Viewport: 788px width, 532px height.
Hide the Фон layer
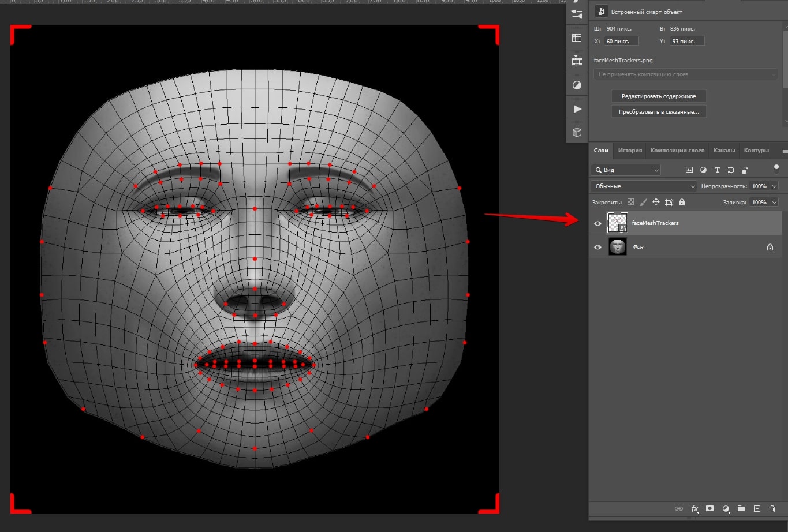pos(597,247)
